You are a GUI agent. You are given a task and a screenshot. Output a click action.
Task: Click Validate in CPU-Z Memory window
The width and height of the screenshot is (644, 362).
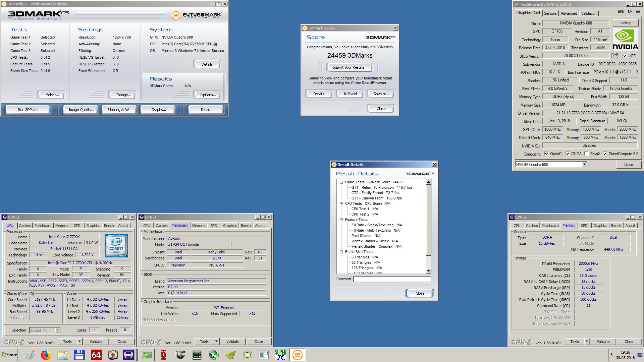click(603, 342)
